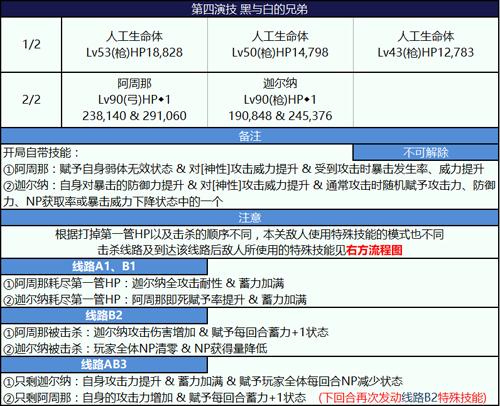Click red text 右方流程图
The width and height of the screenshot is (500, 406).
click(374, 250)
